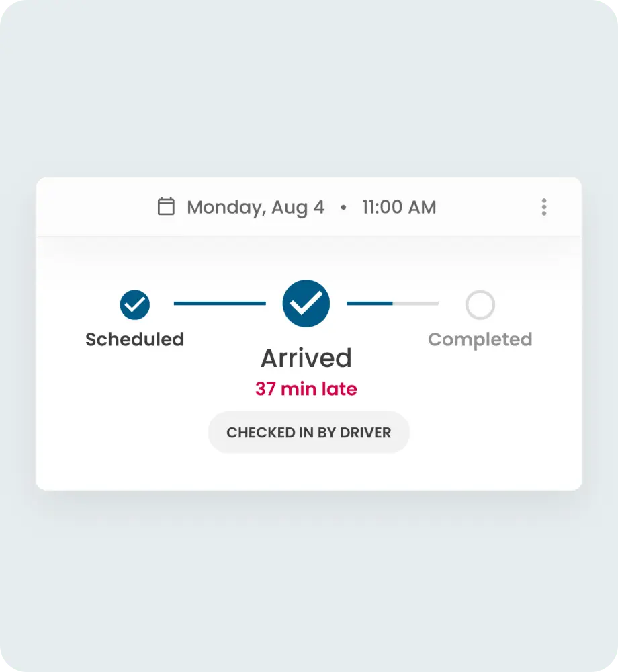Screen dimensions: 618x672
Task: Click the 11:00 AM time display
Action: [x=399, y=207]
